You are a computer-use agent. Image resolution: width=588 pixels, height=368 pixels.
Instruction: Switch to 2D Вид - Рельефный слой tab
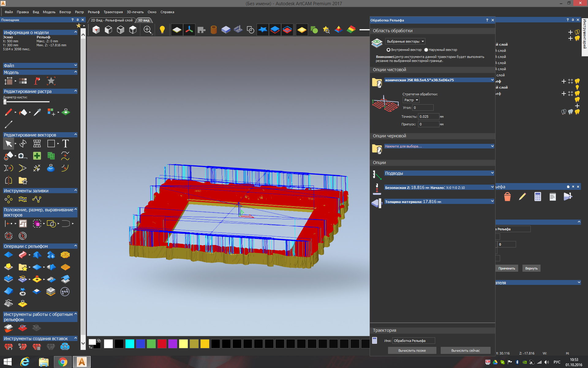(111, 20)
